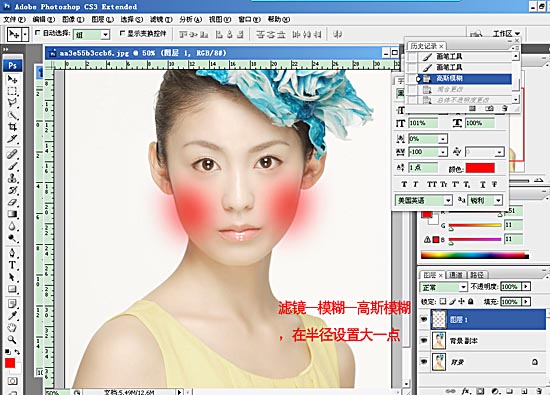This screenshot has height=395, width=550.
Task: Select the Eraser tool
Action: (x=12, y=202)
